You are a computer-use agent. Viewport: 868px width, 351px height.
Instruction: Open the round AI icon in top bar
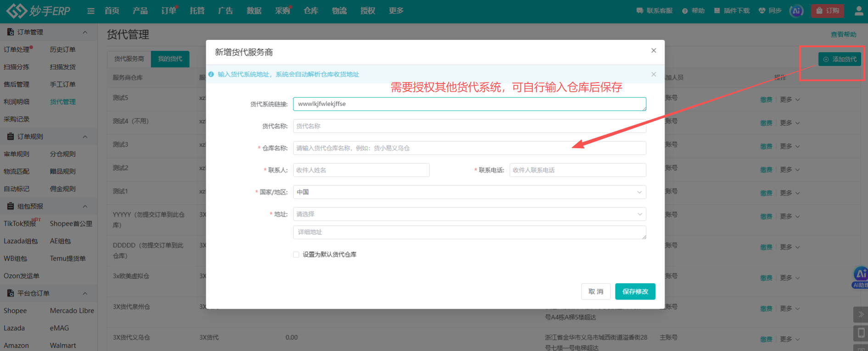(x=796, y=11)
